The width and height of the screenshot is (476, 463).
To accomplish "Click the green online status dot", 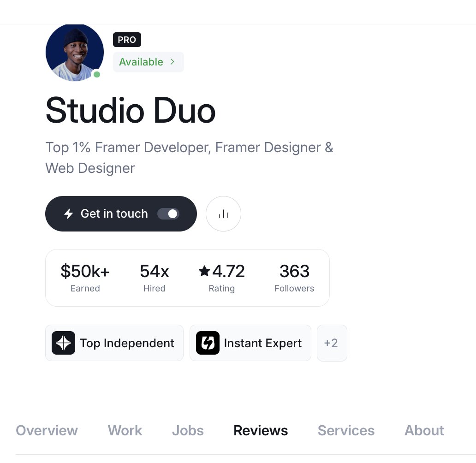I will [97, 74].
